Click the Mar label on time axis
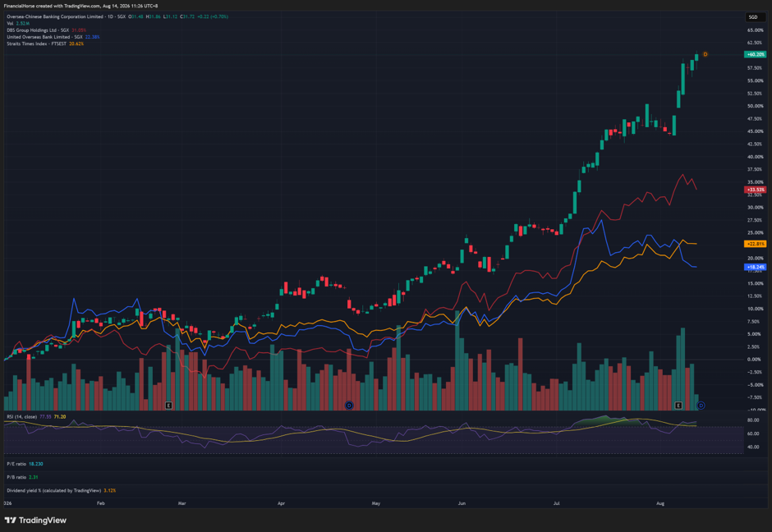 point(182,503)
